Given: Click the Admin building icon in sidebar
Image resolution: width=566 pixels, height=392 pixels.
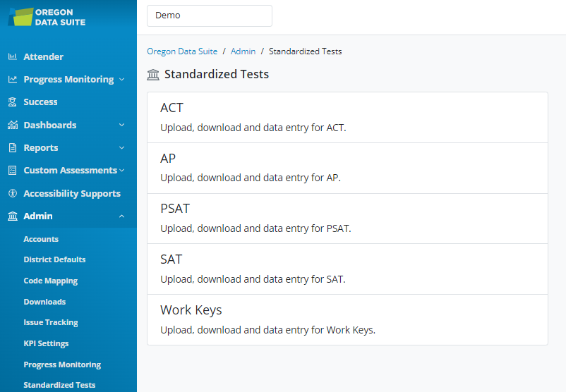Looking at the screenshot, I should (x=12, y=216).
